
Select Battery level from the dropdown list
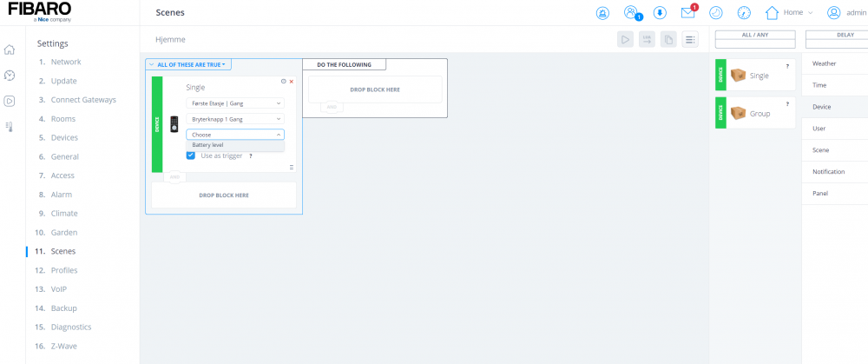pos(208,145)
